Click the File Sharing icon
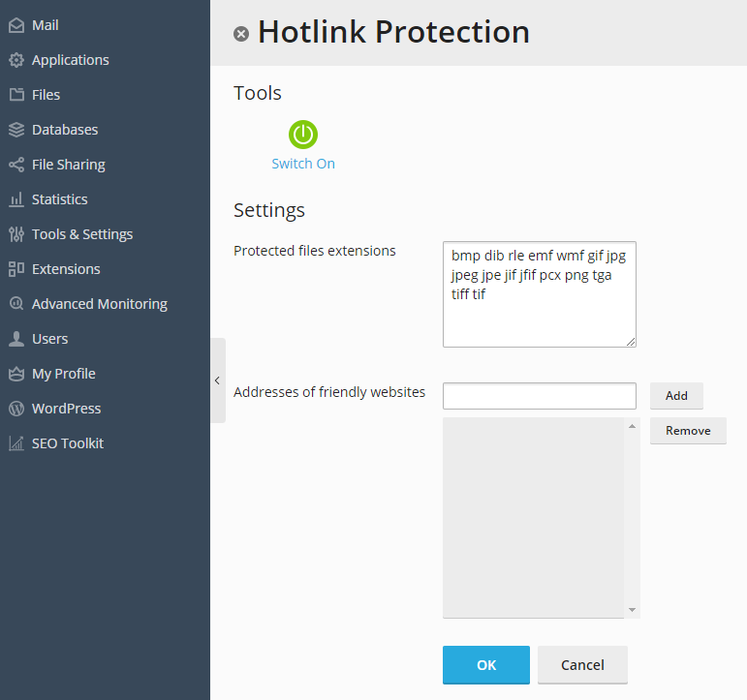This screenshot has height=700, width=747. (x=16, y=165)
